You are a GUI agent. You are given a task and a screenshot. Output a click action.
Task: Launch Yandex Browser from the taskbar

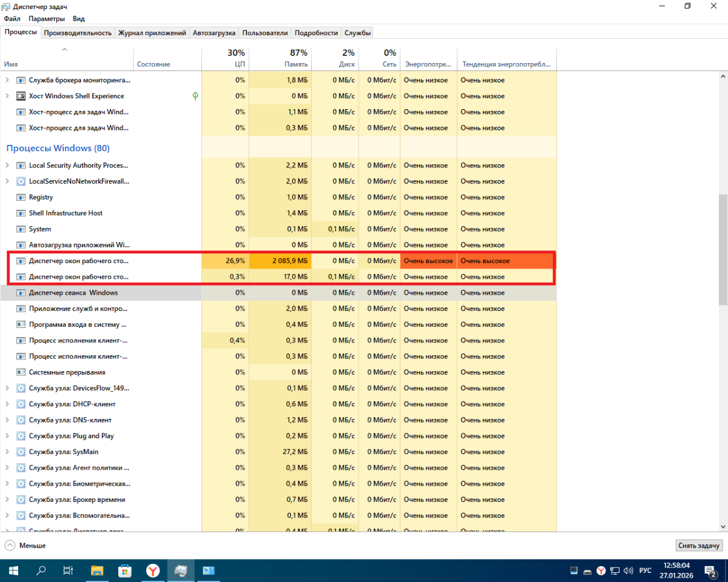point(153,570)
